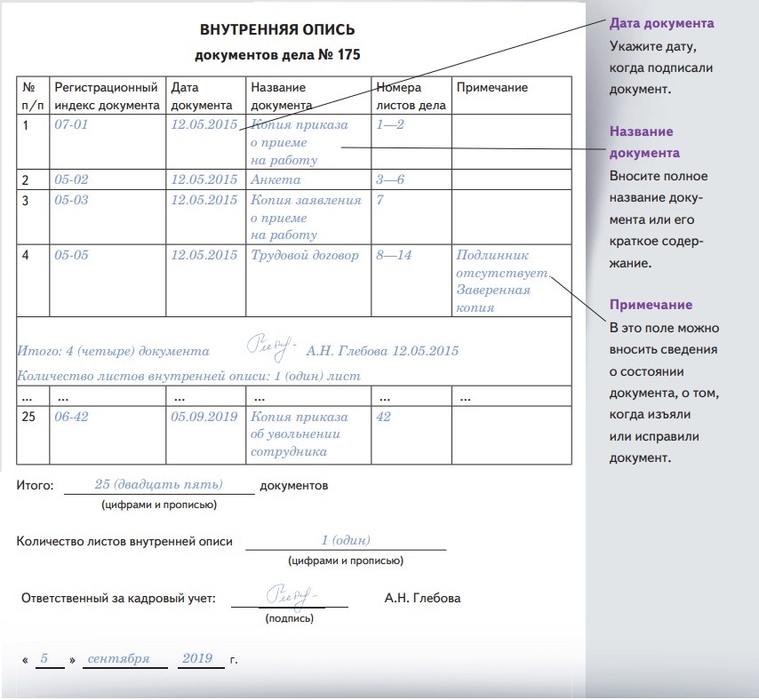Click the '1 (один)' sheet count field
The width and height of the screenshot is (759, 700).
coord(346,540)
